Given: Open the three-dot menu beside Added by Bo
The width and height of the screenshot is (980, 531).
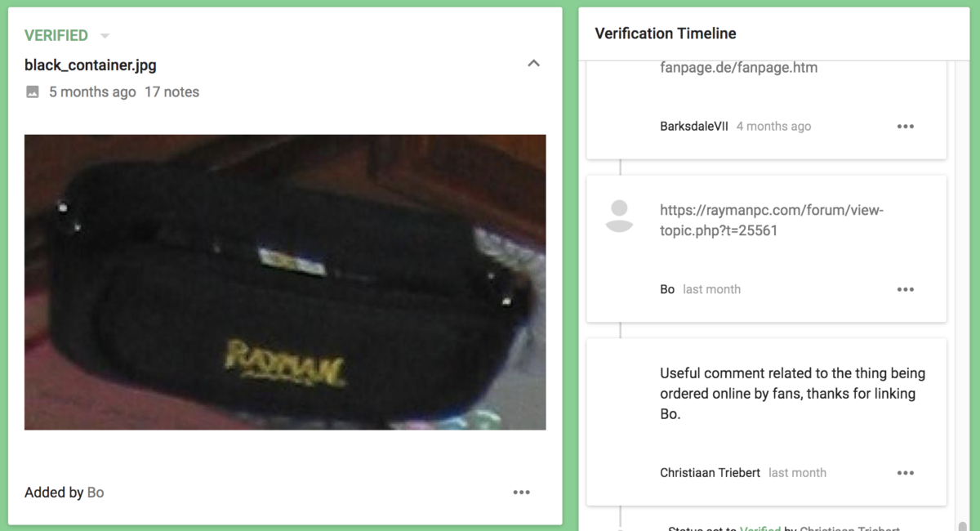Looking at the screenshot, I should 521,493.
